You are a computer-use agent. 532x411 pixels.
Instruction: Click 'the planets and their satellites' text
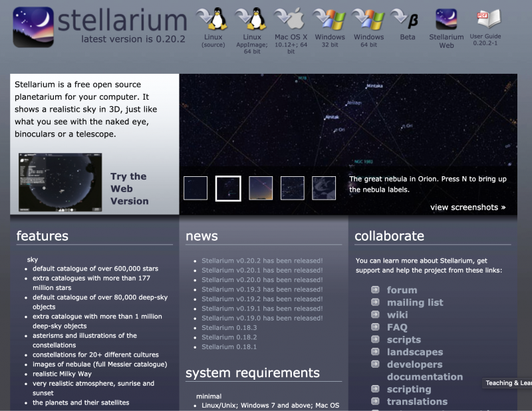pos(80,402)
